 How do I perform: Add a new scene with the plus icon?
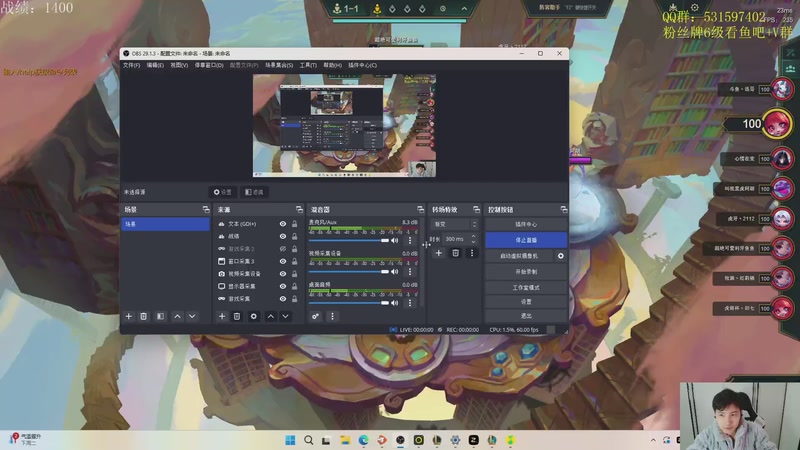(129, 316)
